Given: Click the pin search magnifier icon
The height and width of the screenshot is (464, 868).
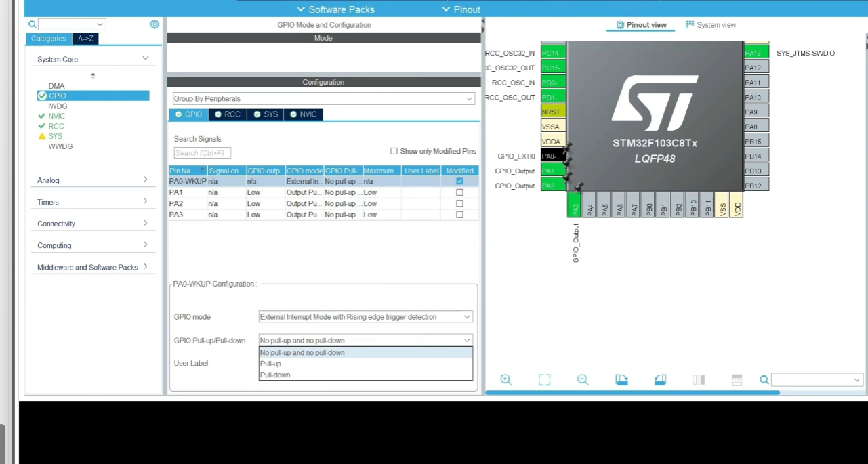Looking at the screenshot, I should [x=764, y=380].
